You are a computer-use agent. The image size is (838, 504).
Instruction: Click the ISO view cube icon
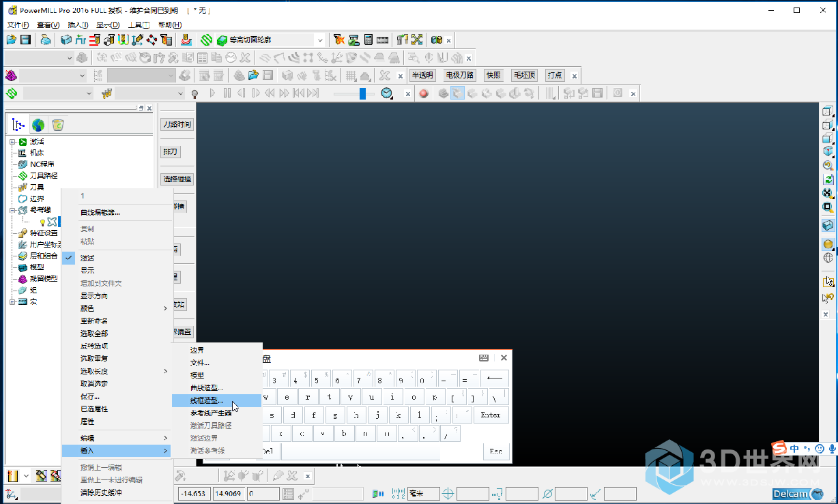[x=828, y=151]
